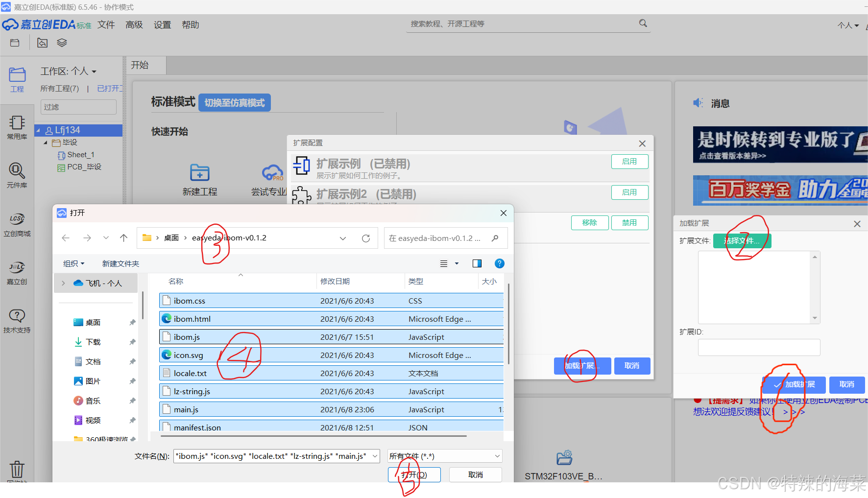Open the 帮助 menu
868x498 pixels.
point(190,24)
